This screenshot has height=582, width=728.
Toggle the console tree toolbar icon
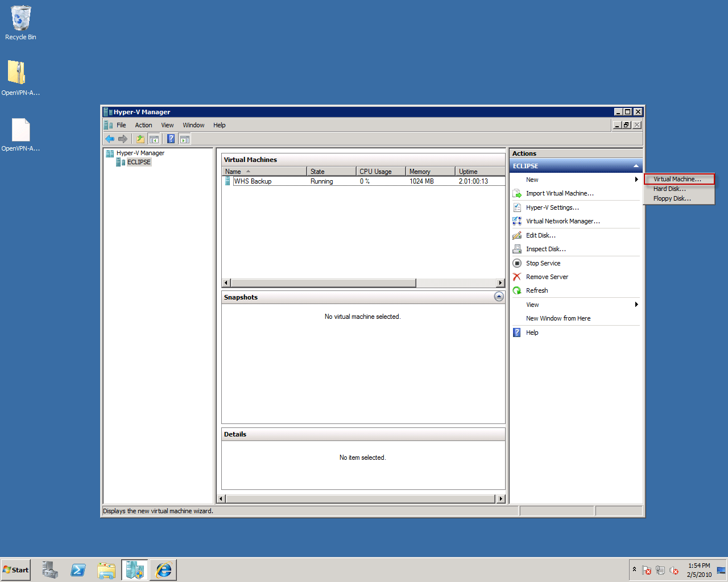click(154, 139)
